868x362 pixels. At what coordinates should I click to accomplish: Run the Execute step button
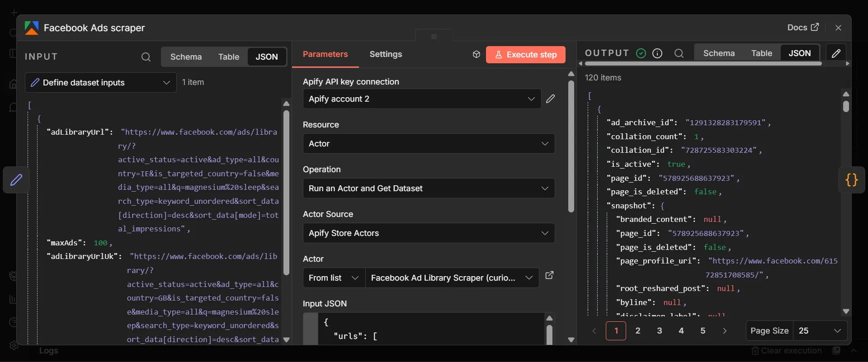click(526, 55)
